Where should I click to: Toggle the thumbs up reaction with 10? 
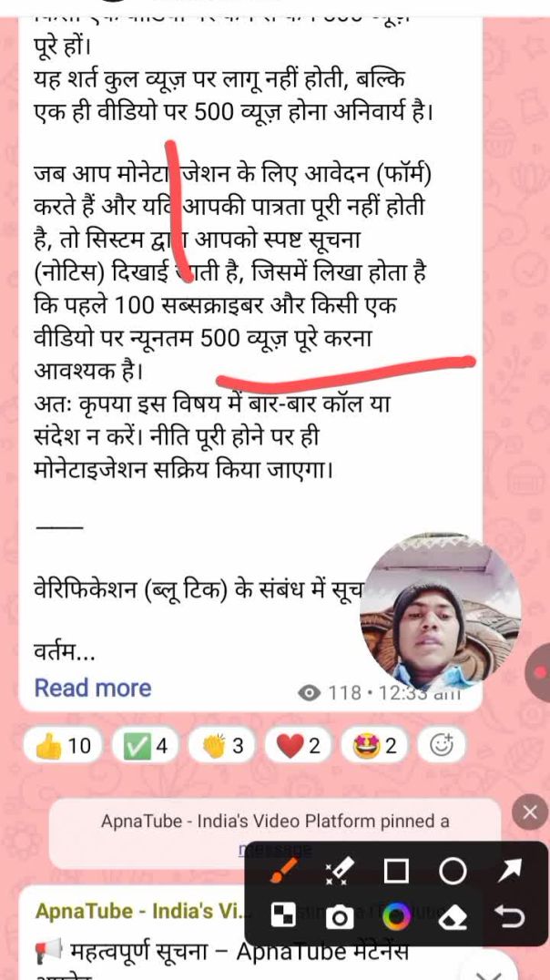tap(62, 746)
